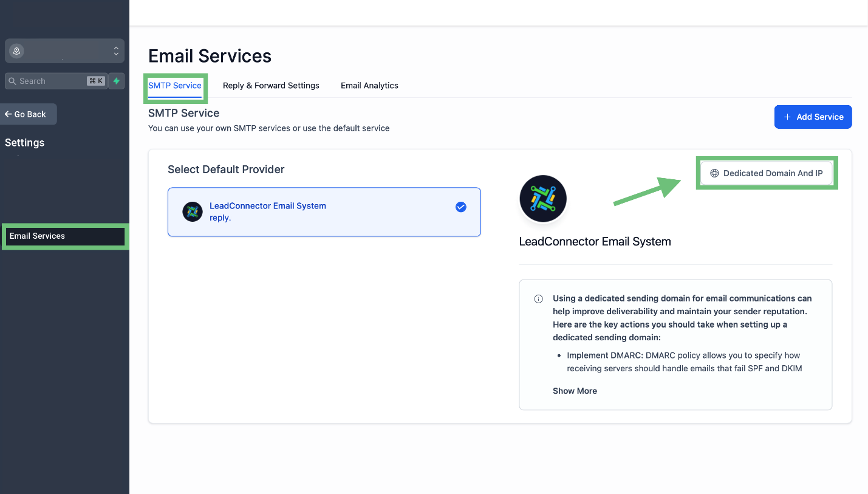Viewport: 868px width, 494px height.
Task: Expand the account switcher chevrons
Action: tap(116, 51)
